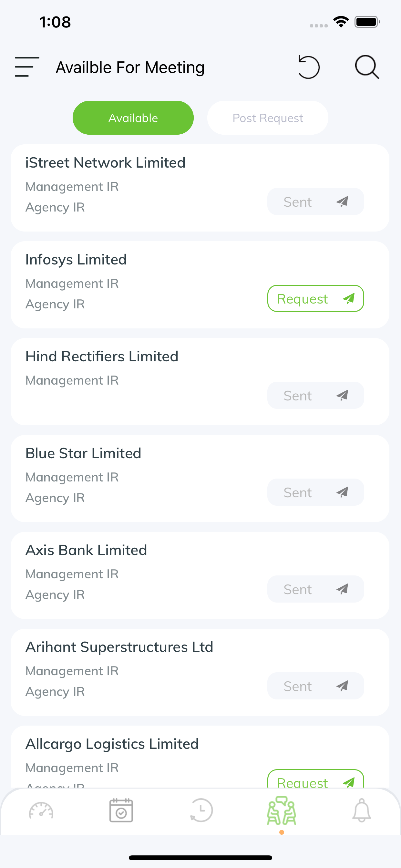Tap Sent button for iStreet Network Limited

pyautogui.click(x=315, y=201)
